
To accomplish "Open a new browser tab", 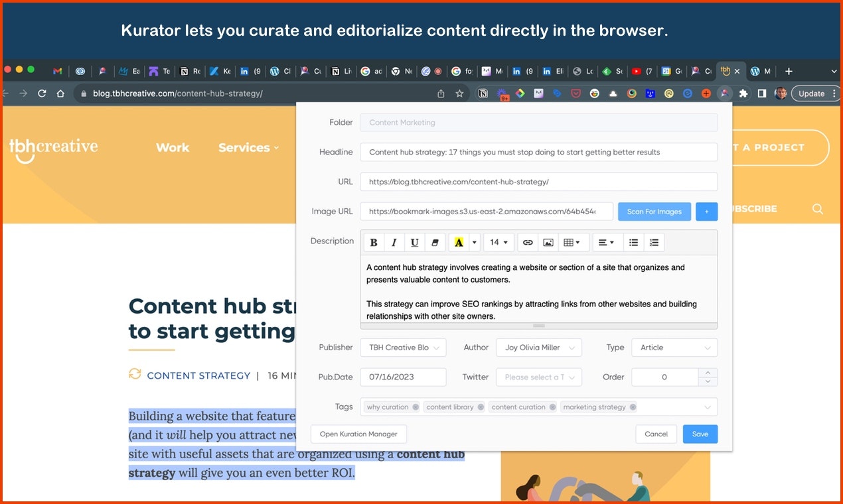I will (x=789, y=71).
